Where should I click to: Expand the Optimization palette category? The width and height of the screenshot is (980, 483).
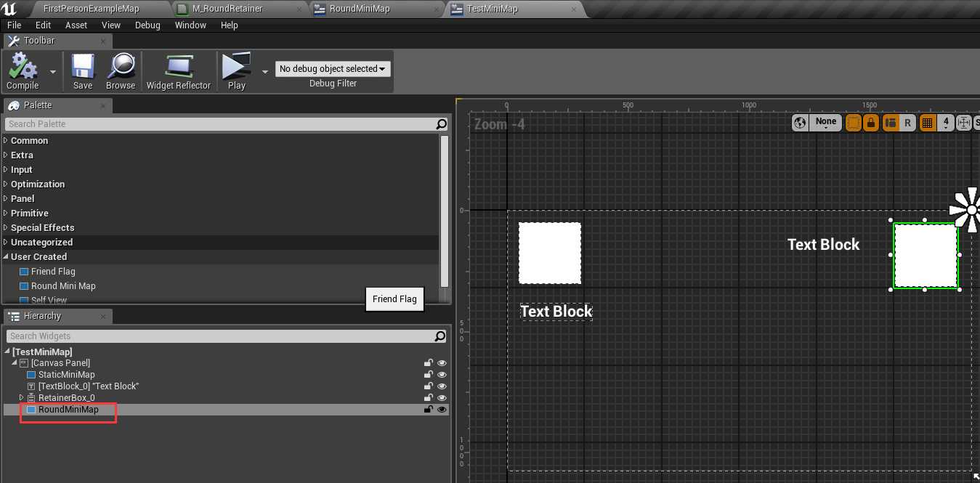7,184
